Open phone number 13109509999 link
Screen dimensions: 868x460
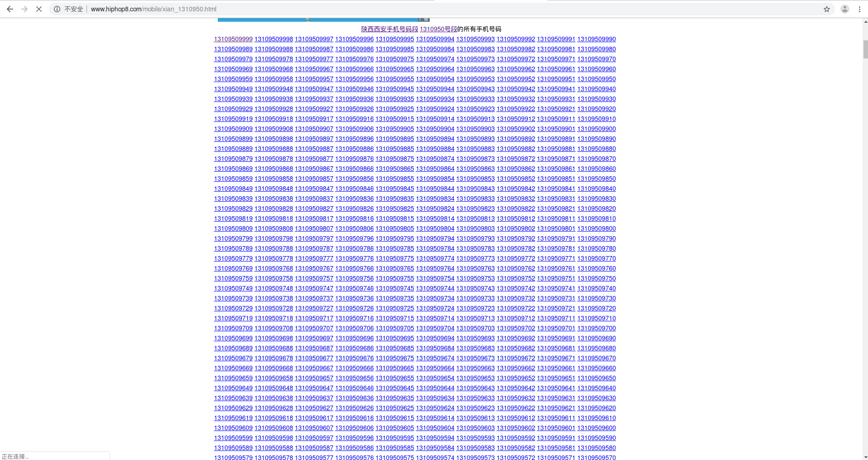[x=233, y=39]
